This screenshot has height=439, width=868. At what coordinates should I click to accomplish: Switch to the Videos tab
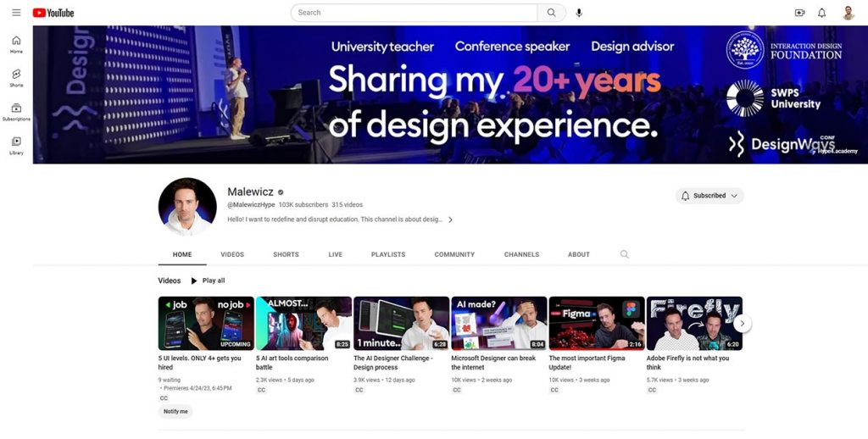232,254
